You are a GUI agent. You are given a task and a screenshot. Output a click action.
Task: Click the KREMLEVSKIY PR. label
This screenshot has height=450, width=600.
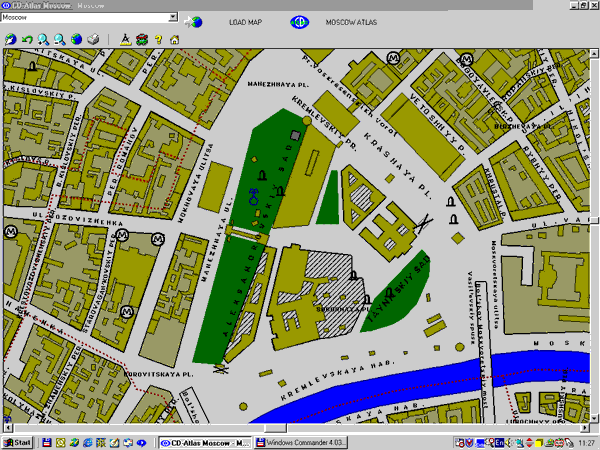pos(324,123)
